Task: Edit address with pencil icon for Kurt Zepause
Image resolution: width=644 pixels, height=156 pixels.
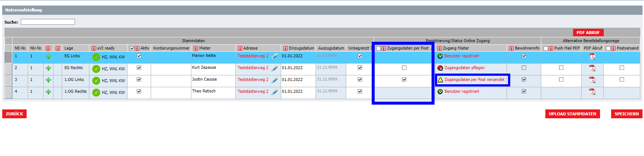Action: tap(275, 68)
